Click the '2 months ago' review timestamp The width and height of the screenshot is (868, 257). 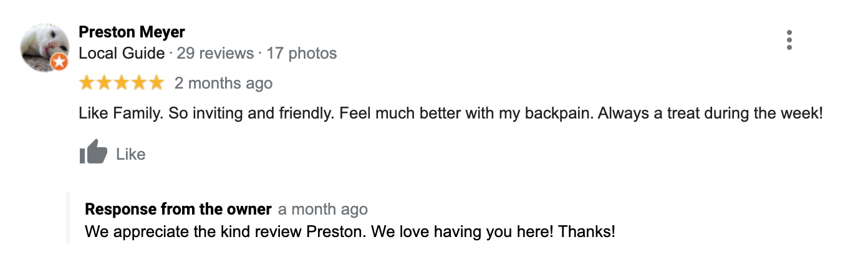(223, 84)
